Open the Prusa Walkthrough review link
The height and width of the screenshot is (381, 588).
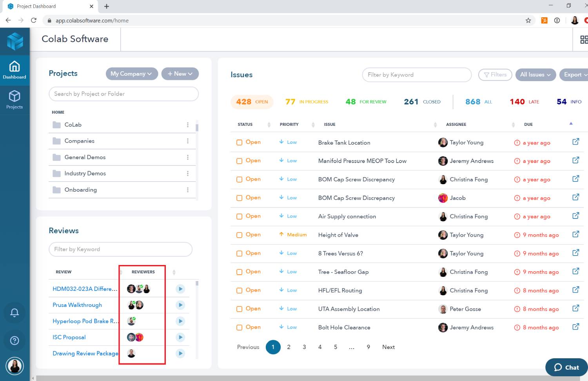77,305
